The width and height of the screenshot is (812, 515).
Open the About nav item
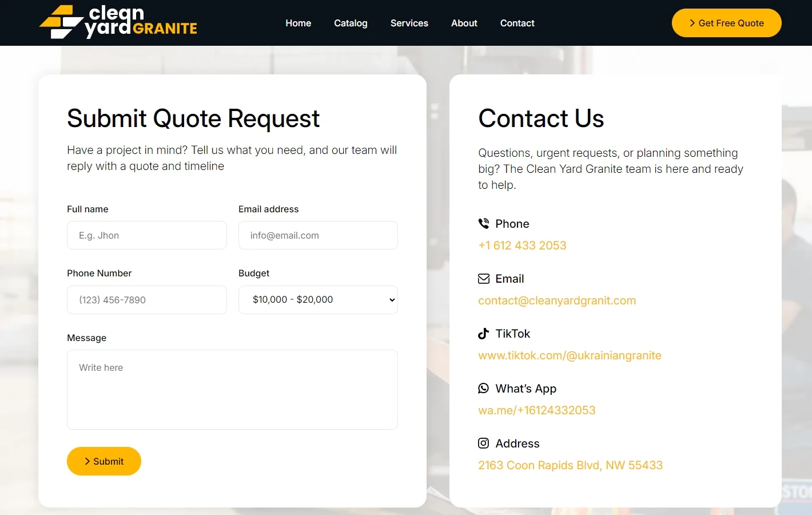click(x=464, y=23)
